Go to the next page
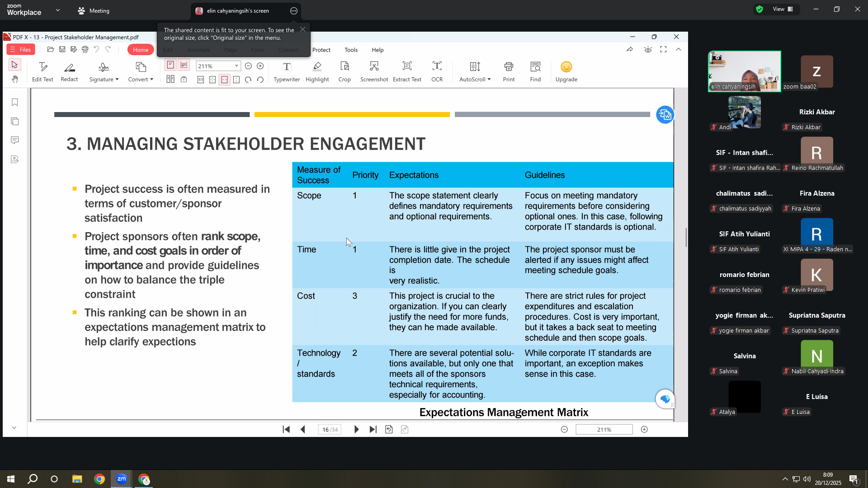This screenshot has width=868, height=488. [x=356, y=430]
